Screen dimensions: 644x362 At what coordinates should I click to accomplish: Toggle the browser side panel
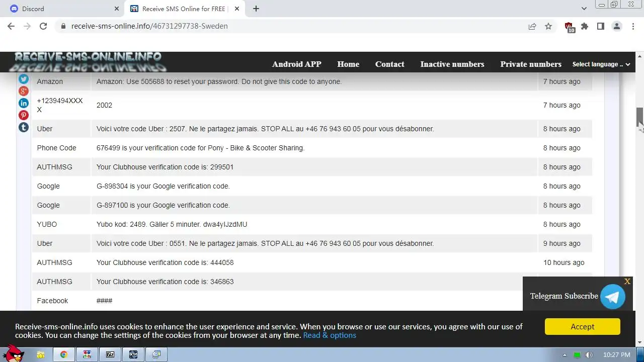601,26
